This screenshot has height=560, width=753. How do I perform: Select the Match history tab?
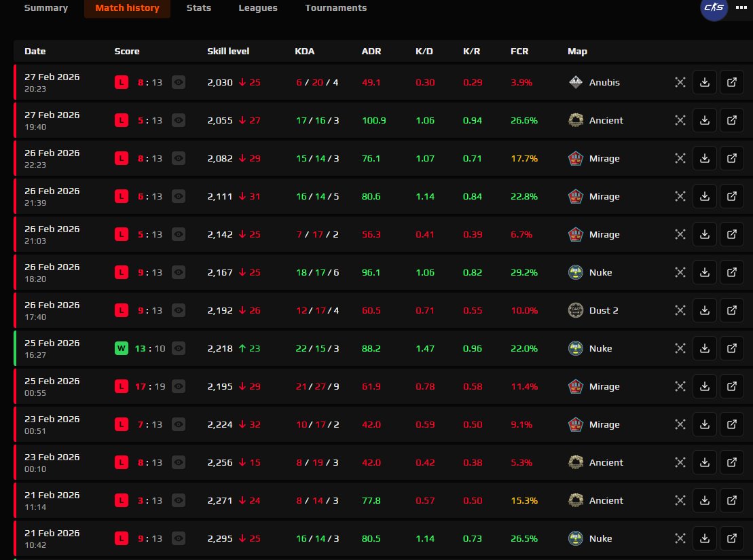coord(127,7)
